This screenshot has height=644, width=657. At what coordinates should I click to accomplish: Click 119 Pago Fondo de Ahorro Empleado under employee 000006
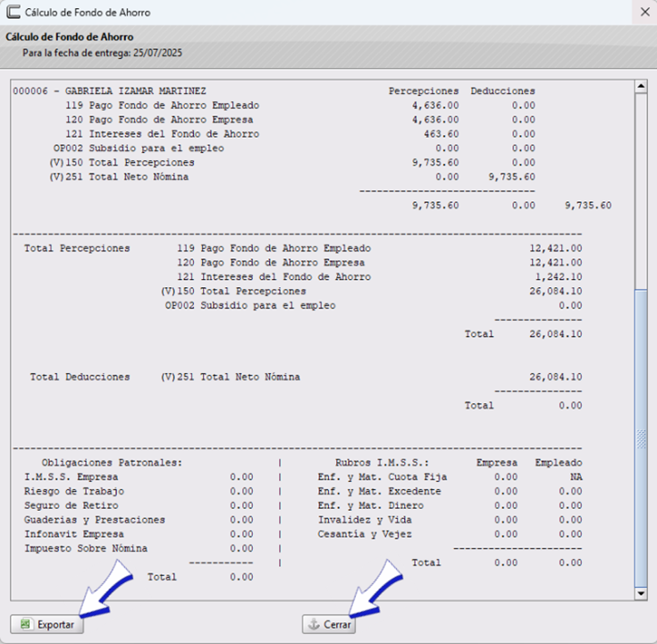162,106
